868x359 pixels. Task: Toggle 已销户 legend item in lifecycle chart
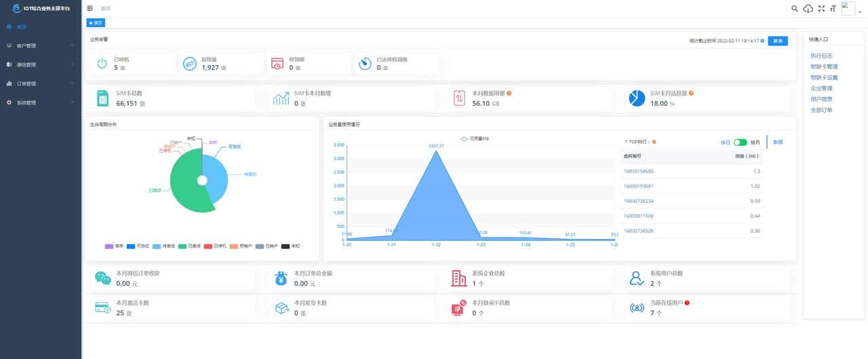267,246
